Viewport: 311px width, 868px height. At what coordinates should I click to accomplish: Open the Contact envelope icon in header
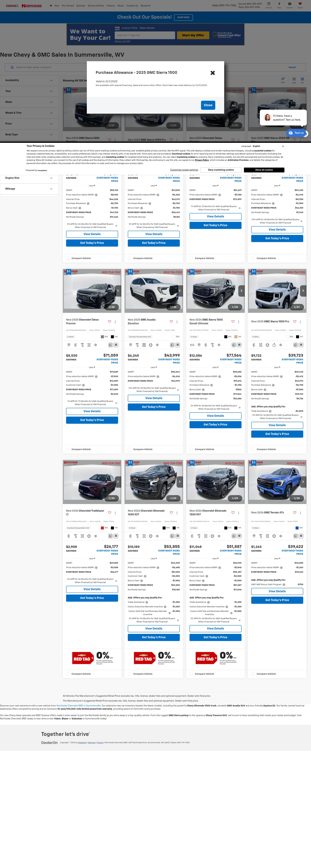289,4
